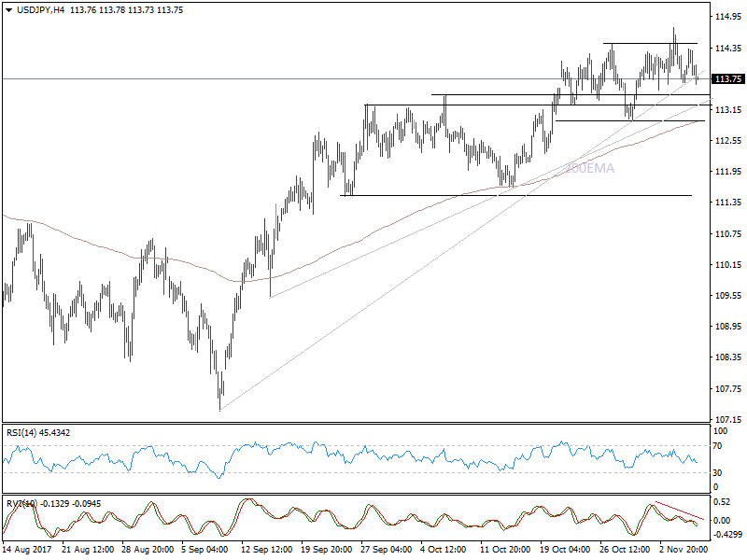Select the current price label 113.75
The width and height of the screenshot is (747, 560).
tap(727, 78)
